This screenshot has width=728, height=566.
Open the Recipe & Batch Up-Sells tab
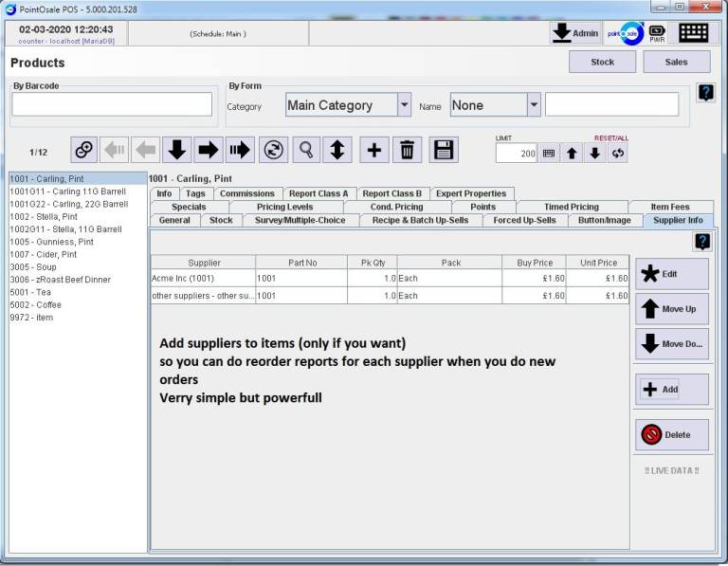click(x=421, y=220)
